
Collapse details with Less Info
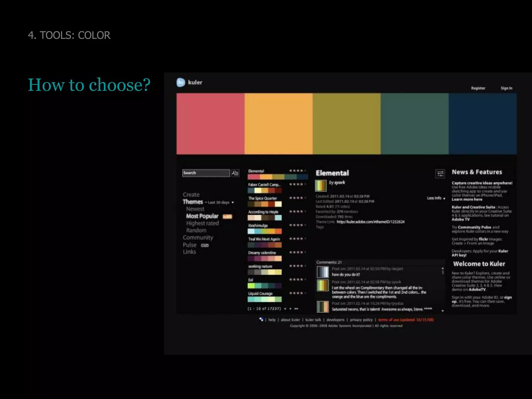tap(436, 198)
